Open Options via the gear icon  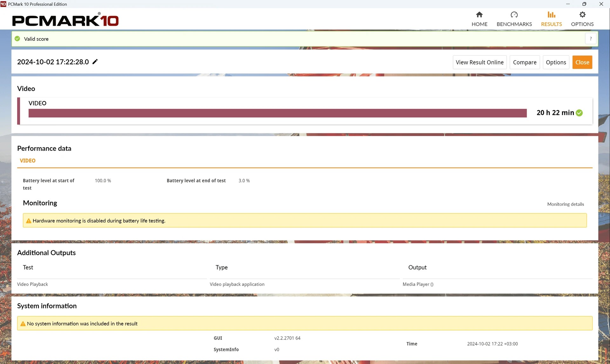[x=582, y=15]
